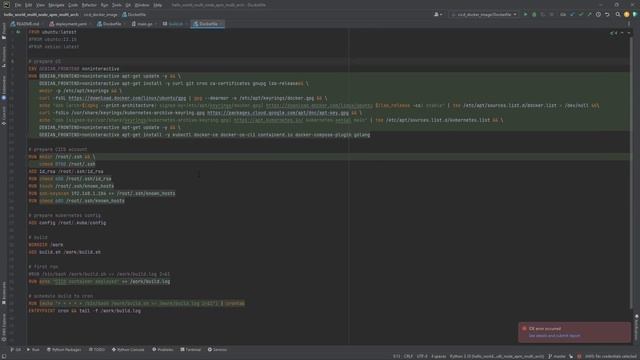Open the Run tool window

click(x=33, y=350)
